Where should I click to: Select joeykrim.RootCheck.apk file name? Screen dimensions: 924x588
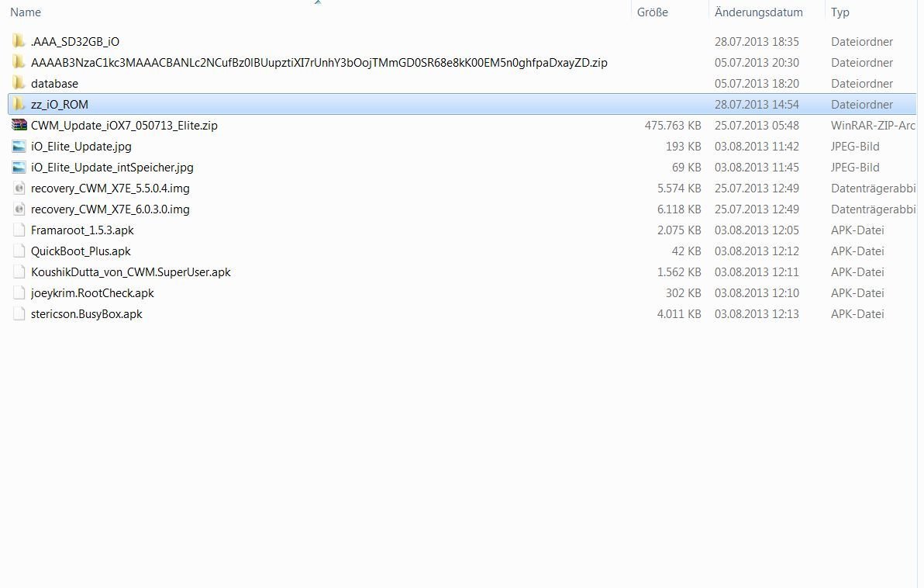coord(92,293)
